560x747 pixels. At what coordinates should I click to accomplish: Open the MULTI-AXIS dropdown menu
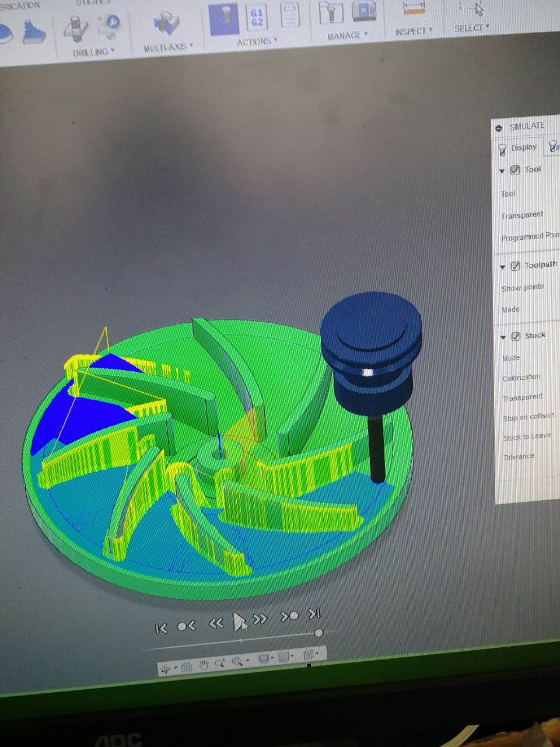(x=169, y=48)
